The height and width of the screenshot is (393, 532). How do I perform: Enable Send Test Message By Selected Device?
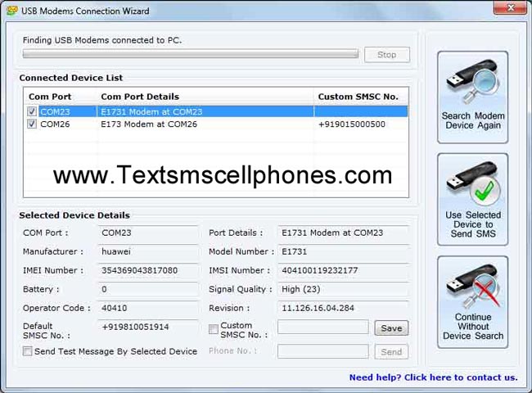(x=28, y=351)
